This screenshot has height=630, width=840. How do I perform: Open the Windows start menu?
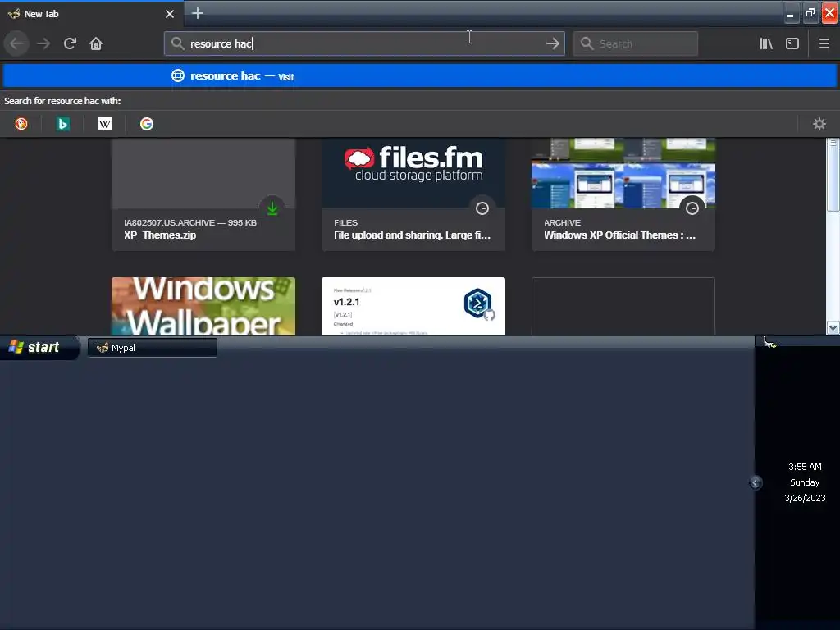[39, 347]
